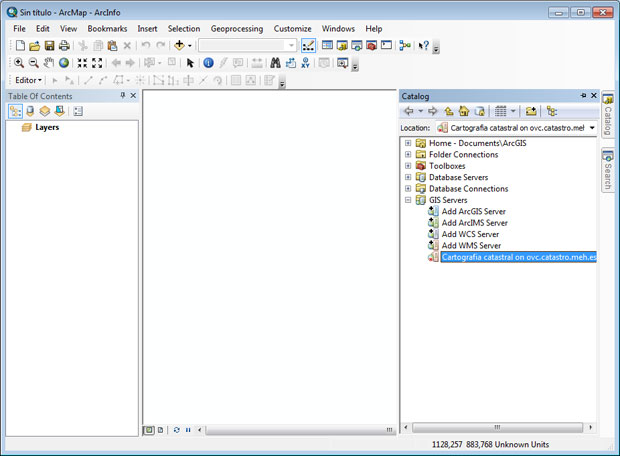Viewport: 620px width, 456px height.
Task: Open the Add Data dropdown arrow
Action: (x=190, y=46)
